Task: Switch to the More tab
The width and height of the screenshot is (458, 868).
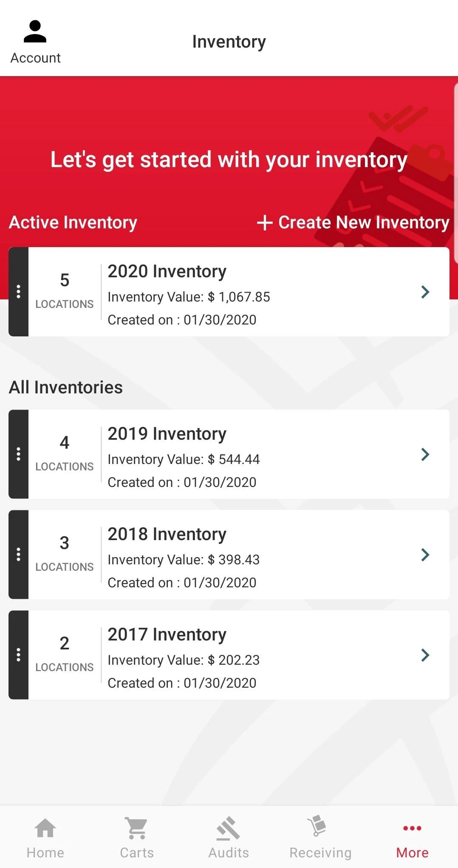Action: 412,838
